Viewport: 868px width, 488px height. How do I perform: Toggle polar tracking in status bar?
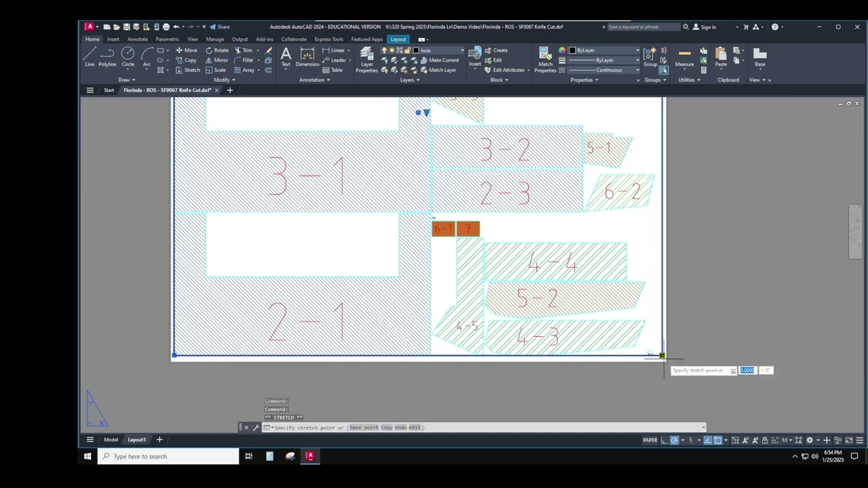674,441
